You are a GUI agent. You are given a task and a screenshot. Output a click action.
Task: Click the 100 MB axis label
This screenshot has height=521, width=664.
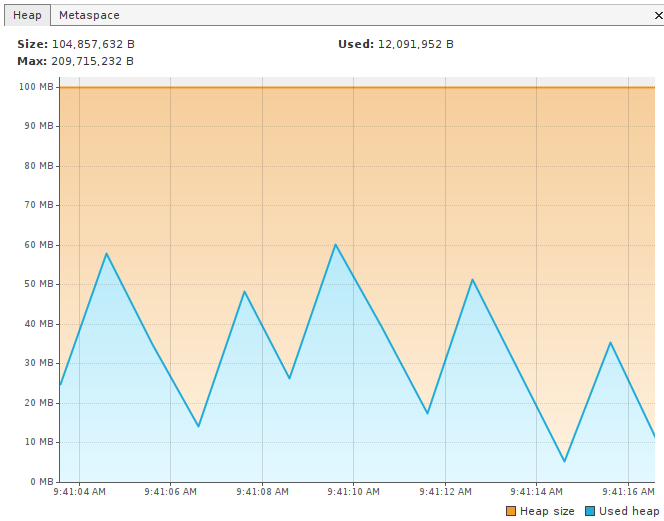(x=36, y=87)
